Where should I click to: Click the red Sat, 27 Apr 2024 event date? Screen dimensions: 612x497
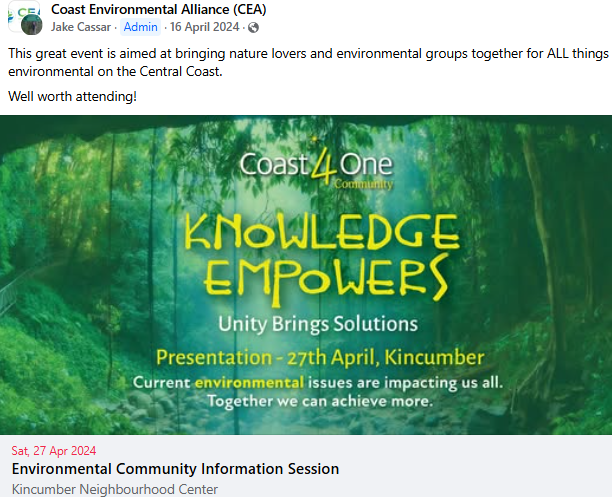pyautogui.click(x=54, y=451)
